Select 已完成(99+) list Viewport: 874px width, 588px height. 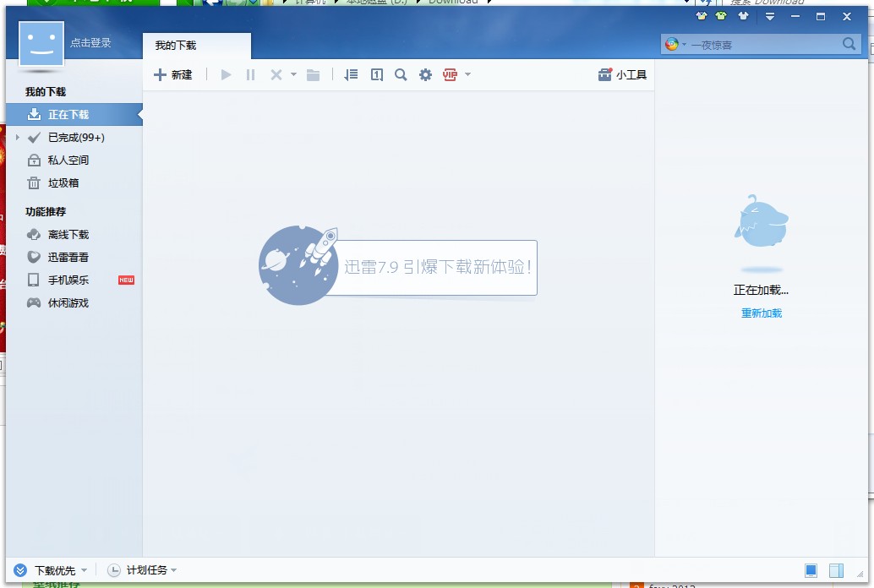pos(76,137)
